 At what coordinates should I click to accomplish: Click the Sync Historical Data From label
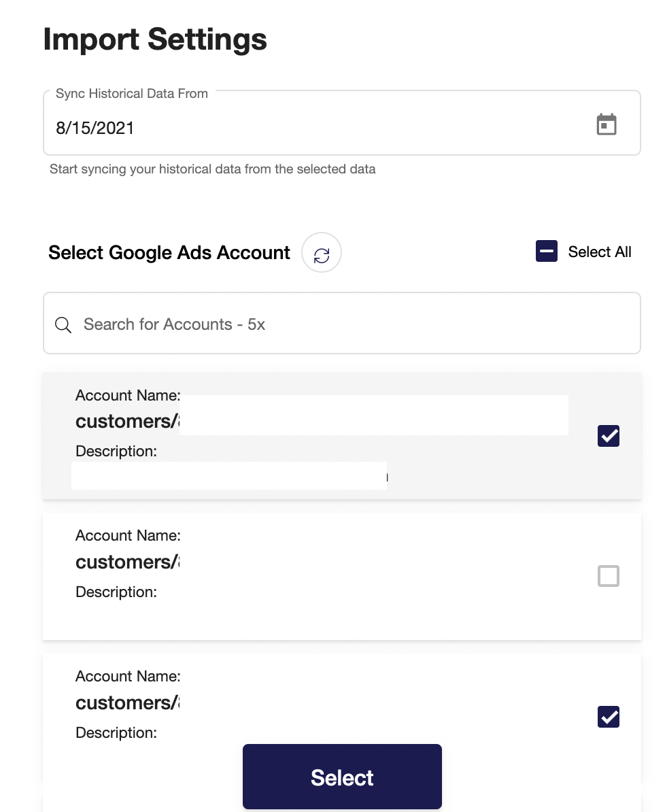[x=131, y=94]
